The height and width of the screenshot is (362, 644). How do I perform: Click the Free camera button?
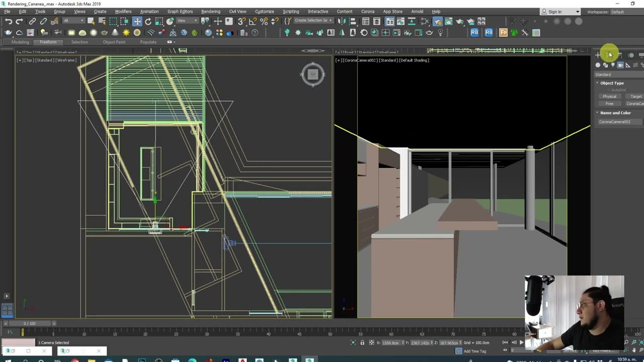[609, 104]
